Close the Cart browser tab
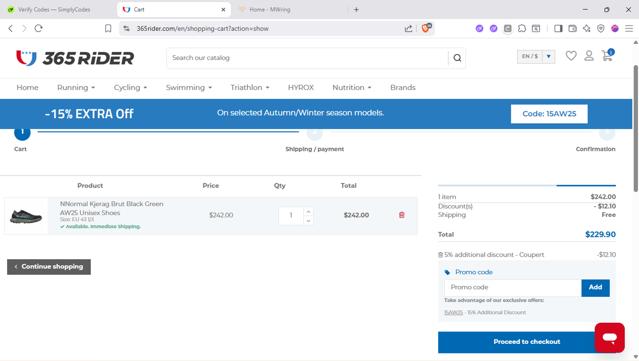This screenshot has height=361, width=639. coord(223,9)
